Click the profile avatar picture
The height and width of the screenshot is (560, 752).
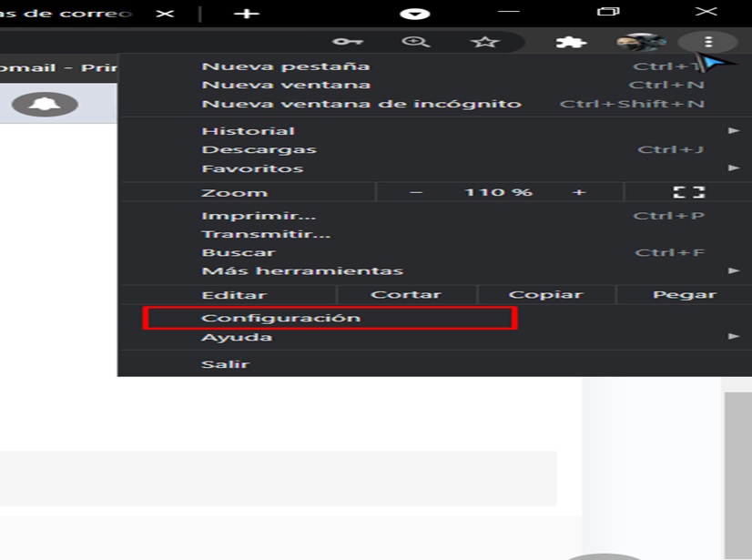click(641, 42)
